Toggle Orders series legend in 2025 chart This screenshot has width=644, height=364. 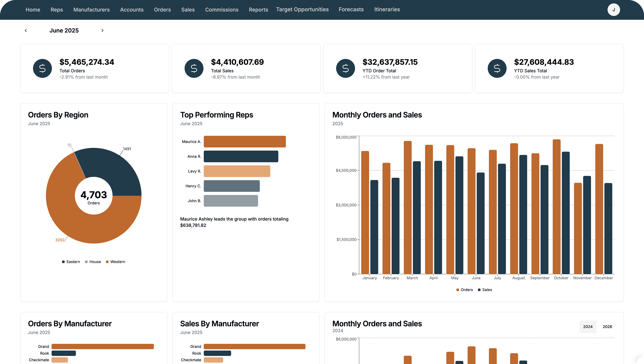[465, 290]
